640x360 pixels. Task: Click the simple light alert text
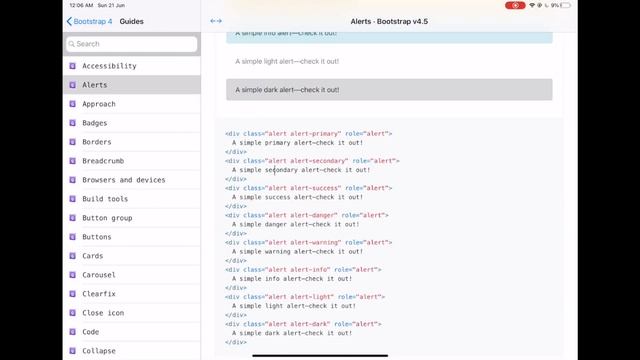(287, 61)
